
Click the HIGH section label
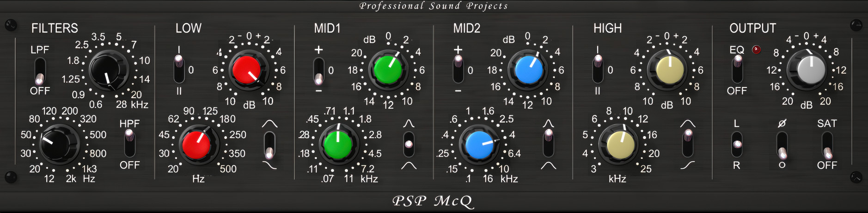[607, 28]
